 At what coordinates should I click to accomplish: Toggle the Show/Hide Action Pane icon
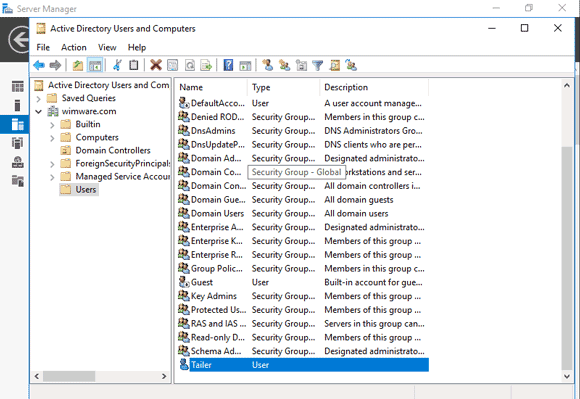point(245,65)
